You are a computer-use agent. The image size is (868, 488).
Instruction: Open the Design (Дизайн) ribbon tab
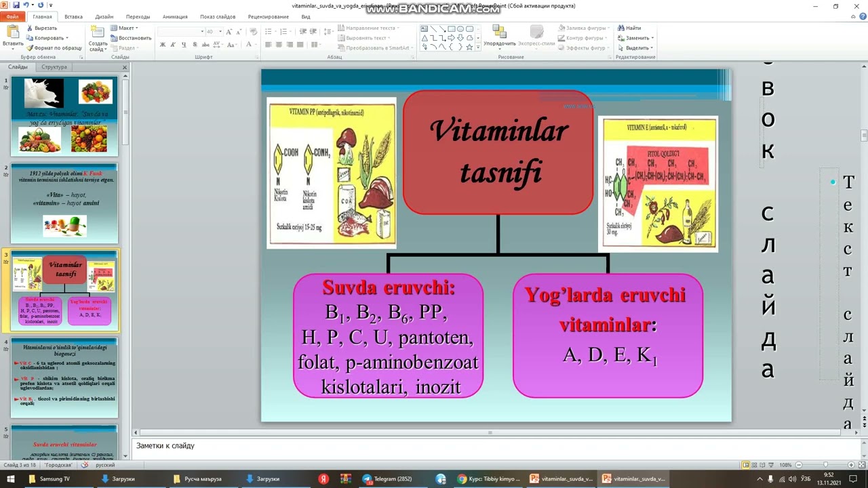pyautogui.click(x=104, y=16)
